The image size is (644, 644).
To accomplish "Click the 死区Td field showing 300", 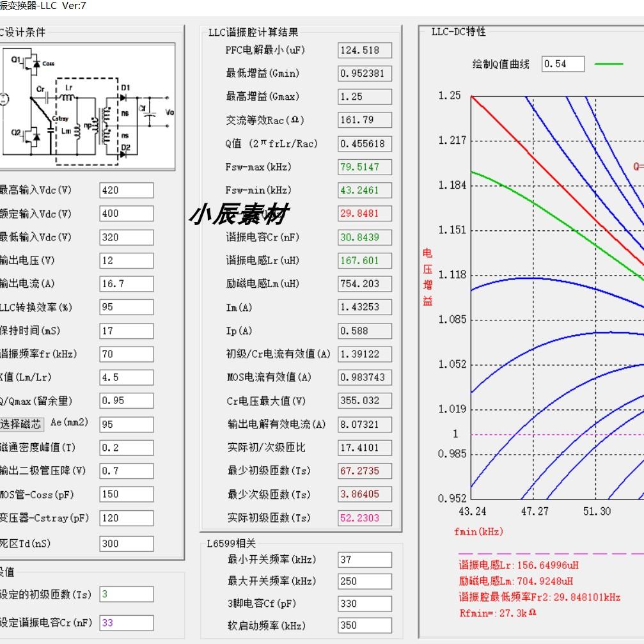I will coord(127,544).
